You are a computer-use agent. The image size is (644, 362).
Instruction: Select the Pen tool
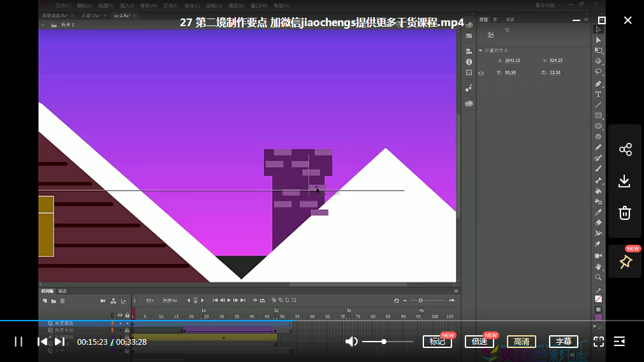click(x=599, y=83)
